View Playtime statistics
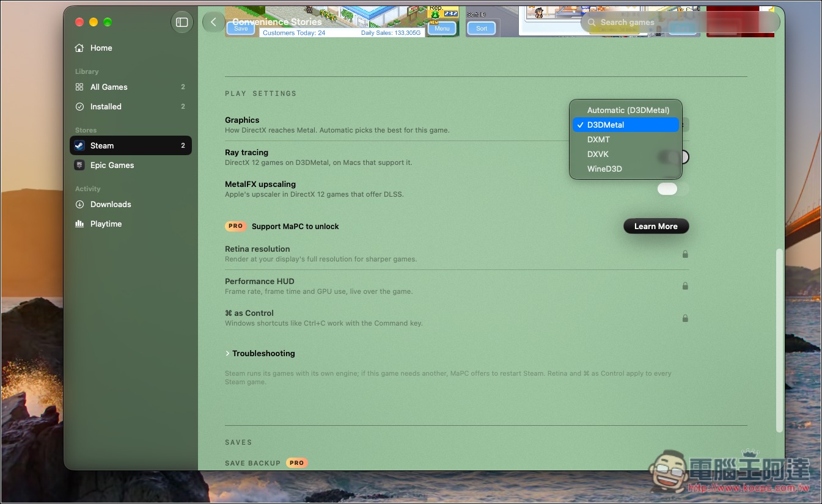The height and width of the screenshot is (504, 822). point(131,224)
